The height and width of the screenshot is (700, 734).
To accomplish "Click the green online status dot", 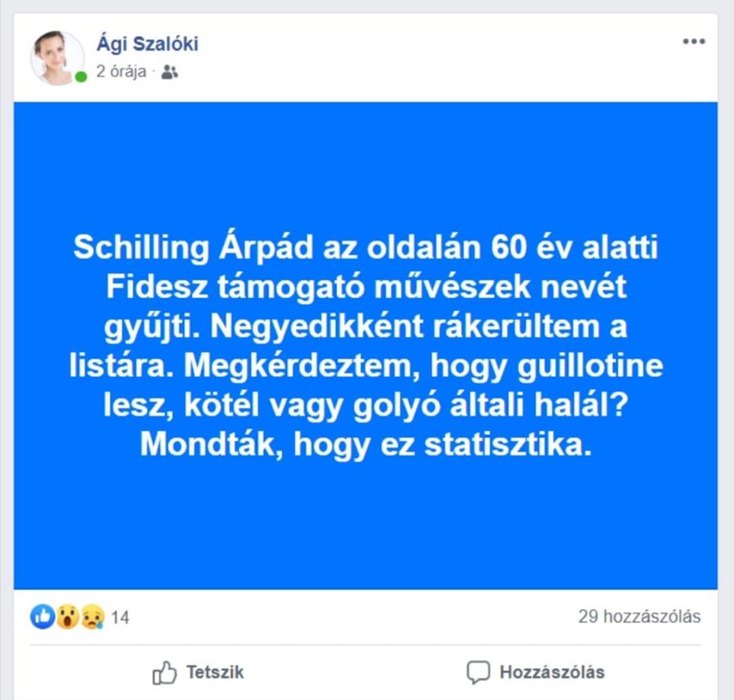I will coord(81,76).
